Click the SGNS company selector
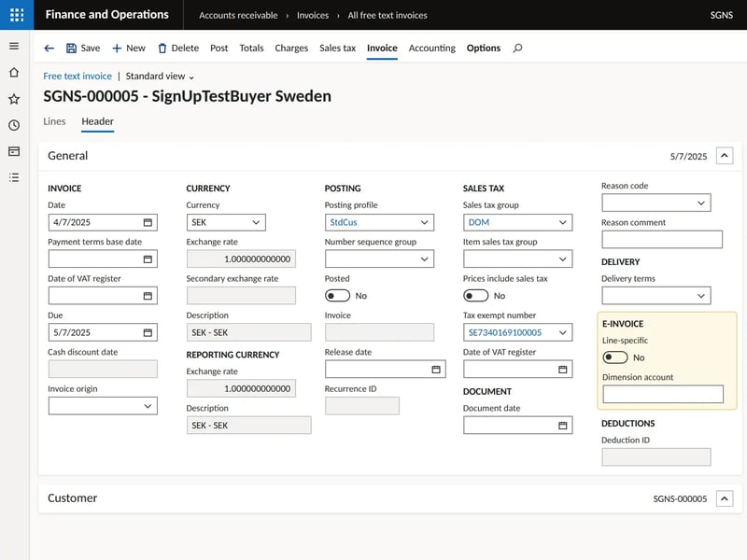This screenshot has height=560, width=747. (721, 15)
